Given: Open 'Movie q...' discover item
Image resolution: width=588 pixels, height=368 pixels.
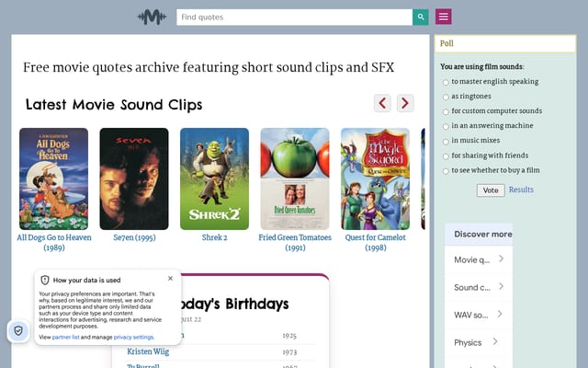Looking at the screenshot, I should (x=479, y=259).
